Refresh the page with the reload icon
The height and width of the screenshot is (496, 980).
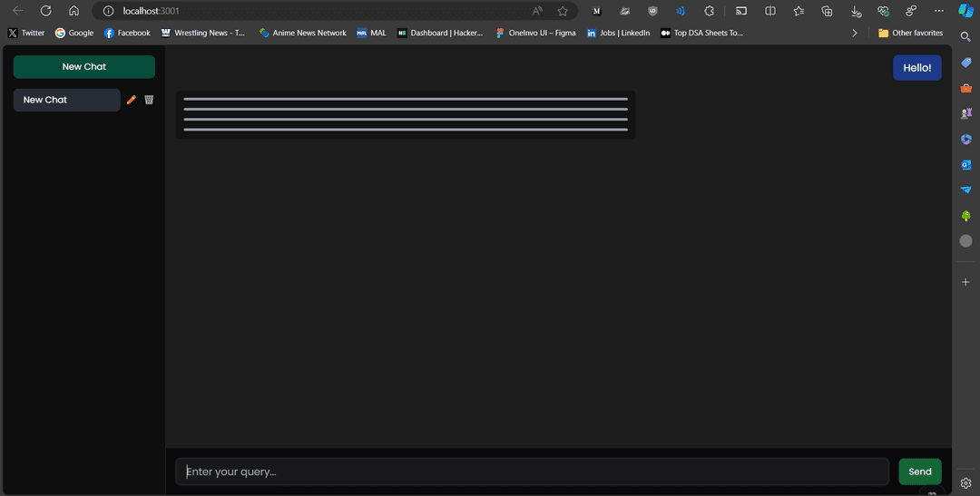pyautogui.click(x=45, y=11)
